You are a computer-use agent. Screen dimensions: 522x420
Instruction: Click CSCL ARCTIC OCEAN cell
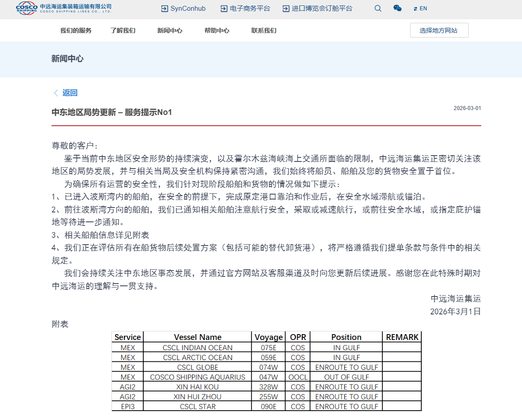[197, 357]
